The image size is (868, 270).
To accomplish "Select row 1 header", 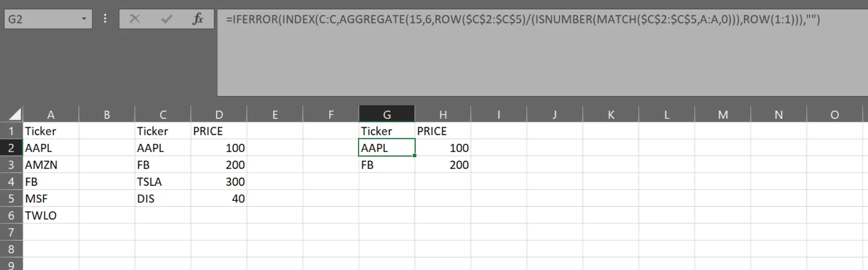I will [x=11, y=131].
